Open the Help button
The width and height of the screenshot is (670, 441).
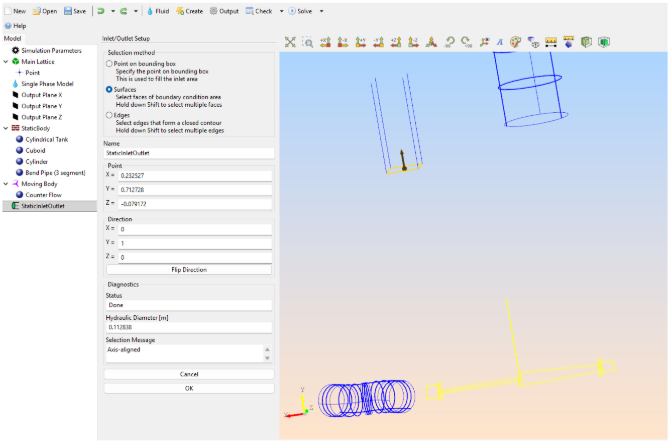15,25
